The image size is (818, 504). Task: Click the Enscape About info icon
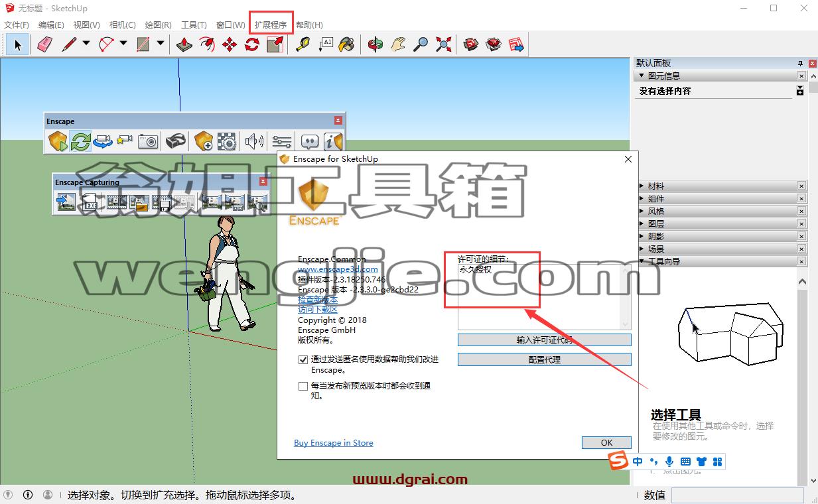(x=332, y=141)
